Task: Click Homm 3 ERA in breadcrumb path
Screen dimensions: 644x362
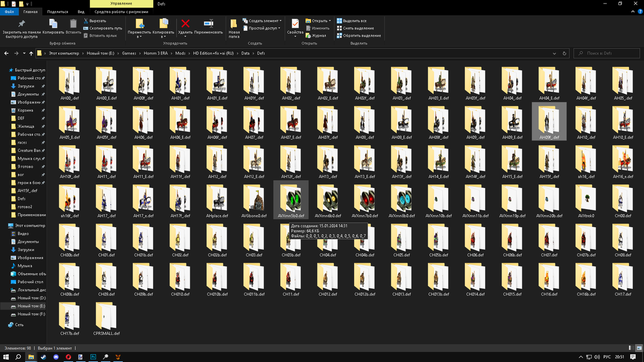Action: [x=156, y=53]
